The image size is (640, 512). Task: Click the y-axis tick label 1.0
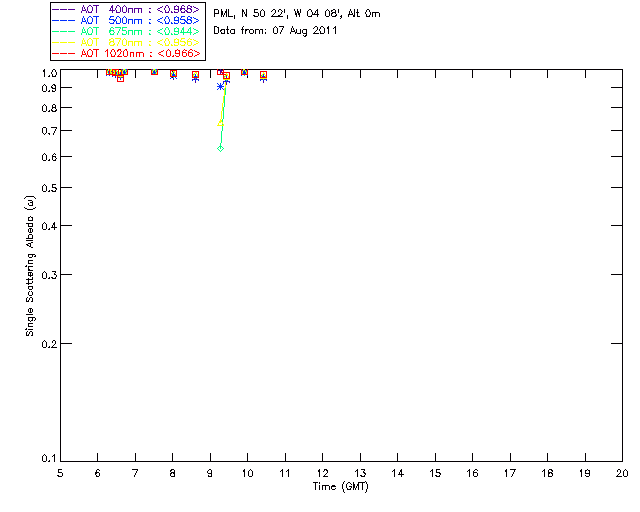click(x=49, y=73)
